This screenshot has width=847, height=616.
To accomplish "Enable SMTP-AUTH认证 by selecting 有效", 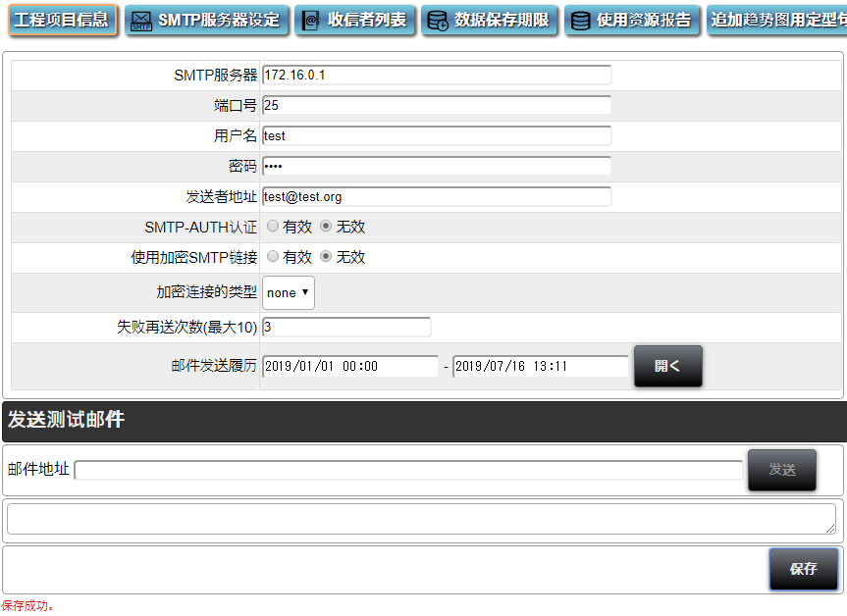I will point(273,227).
